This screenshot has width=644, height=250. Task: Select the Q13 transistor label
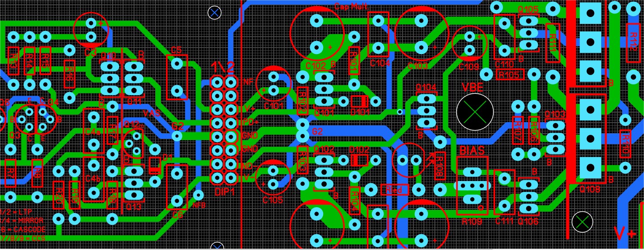[133, 206]
